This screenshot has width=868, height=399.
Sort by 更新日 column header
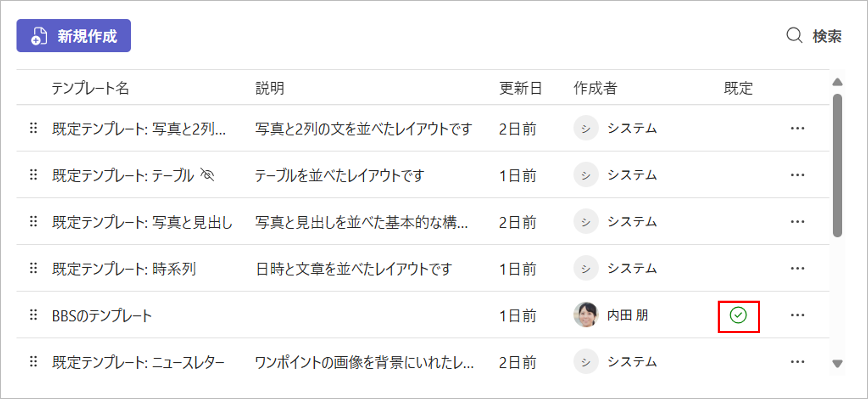(x=520, y=88)
